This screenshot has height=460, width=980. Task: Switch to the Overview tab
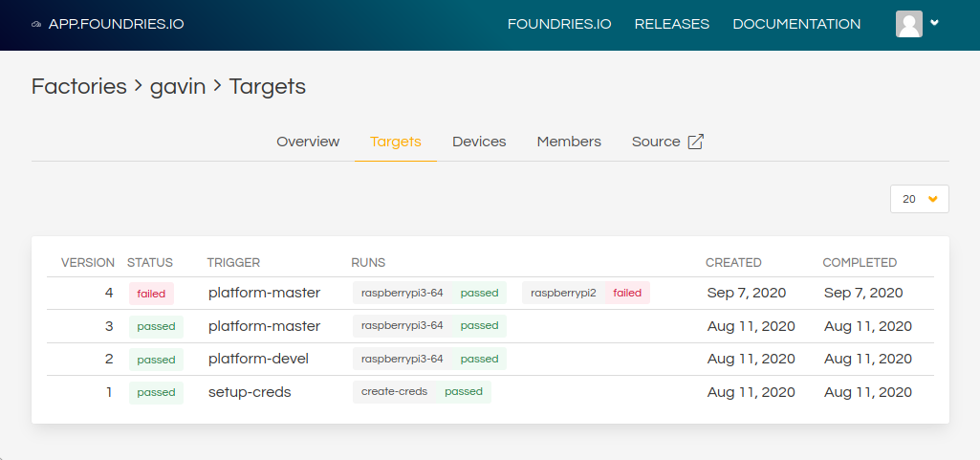point(308,142)
